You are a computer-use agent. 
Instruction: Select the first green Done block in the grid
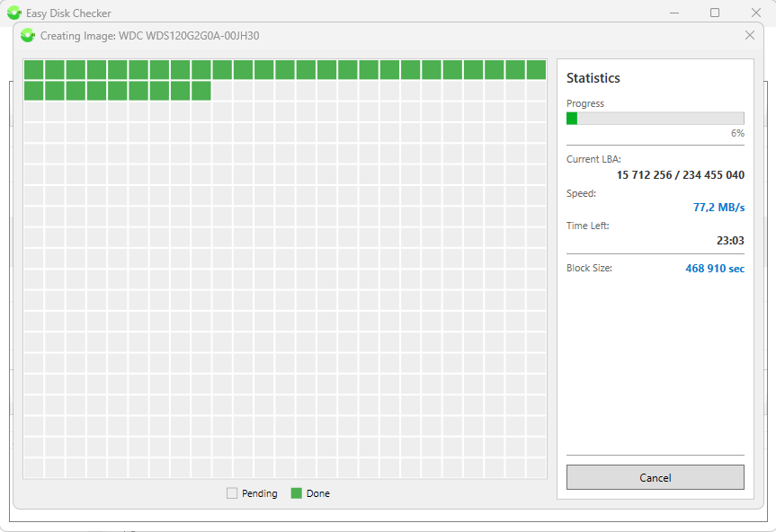(x=36, y=69)
